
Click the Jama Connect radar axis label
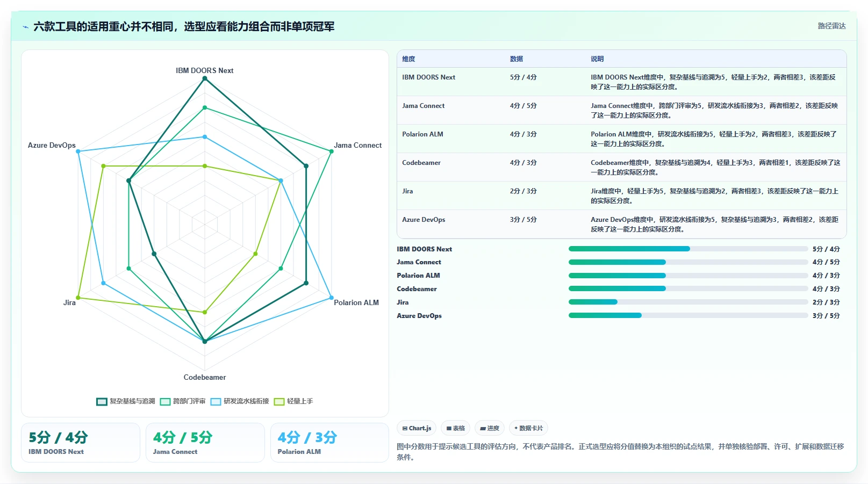tap(357, 145)
